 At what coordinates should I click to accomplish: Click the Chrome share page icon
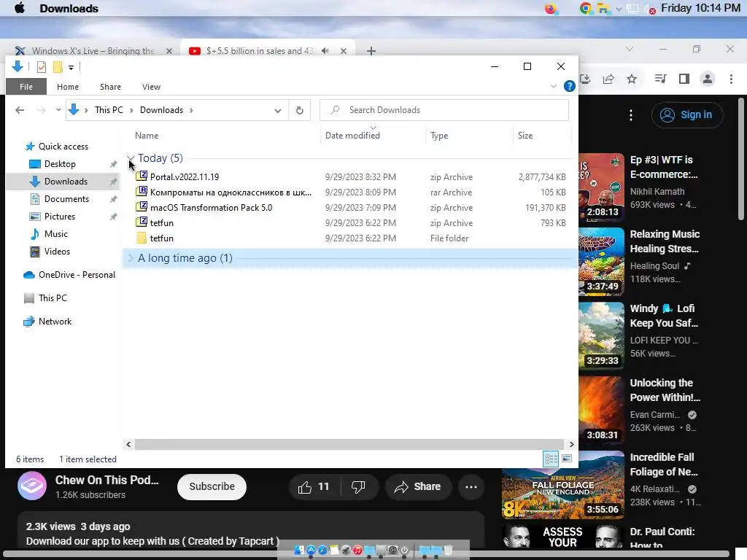[608, 79]
